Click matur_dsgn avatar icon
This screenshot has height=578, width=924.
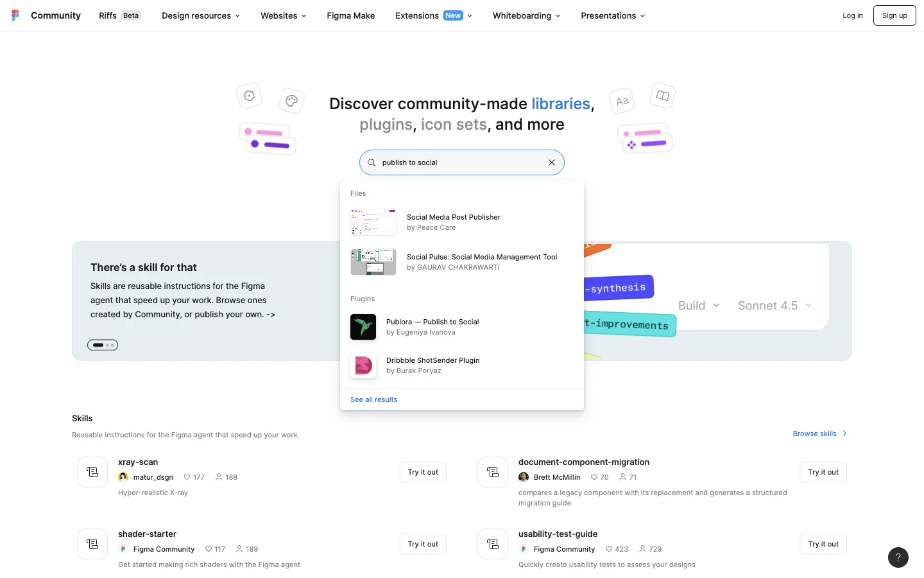pos(123,477)
